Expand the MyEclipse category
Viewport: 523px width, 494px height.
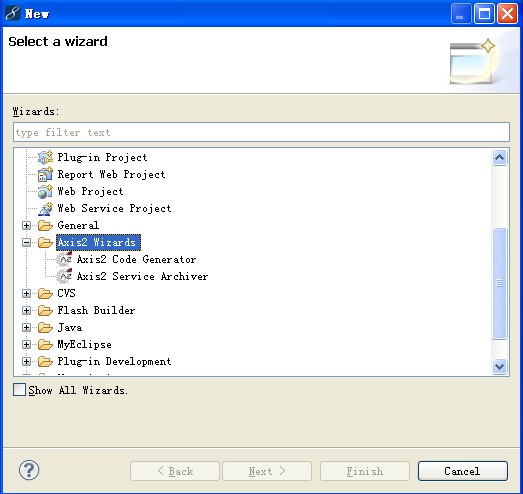(26, 345)
